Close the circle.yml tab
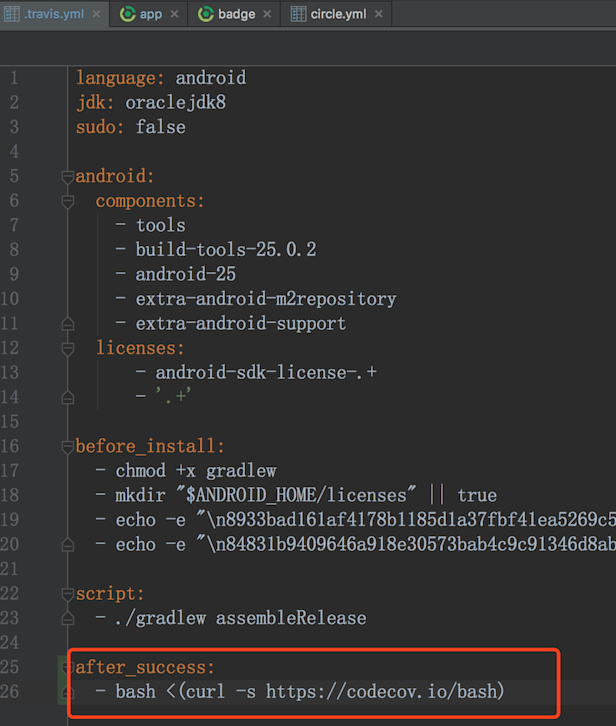Viewport: 616px width, 726px height. click(379, 14)
